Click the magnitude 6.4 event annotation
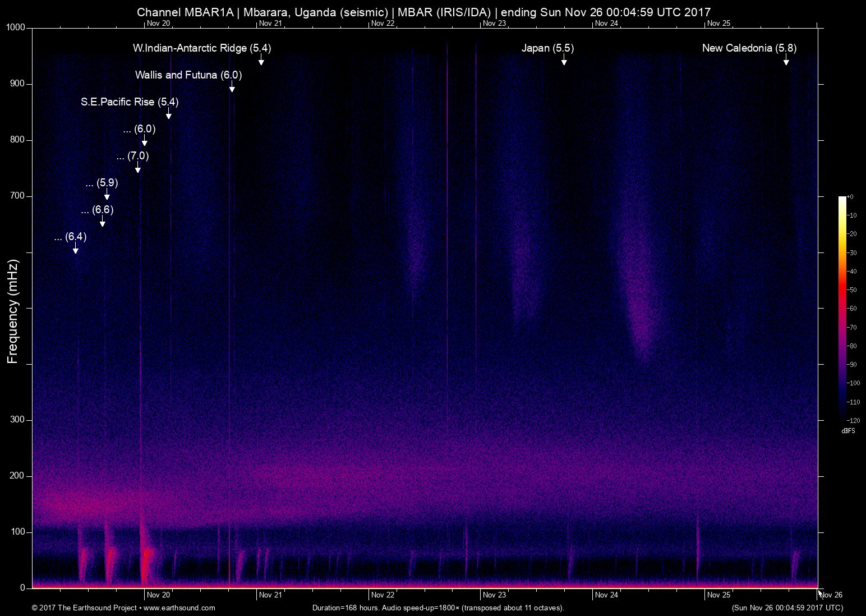 click(71, 237)
